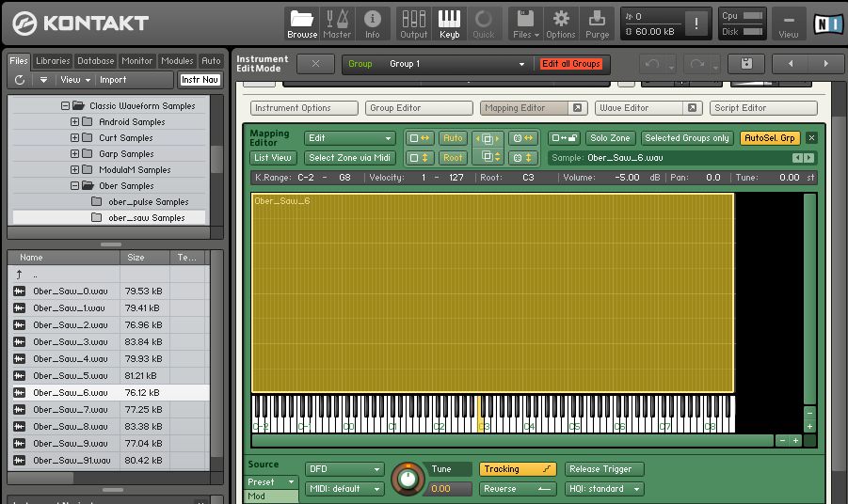Select previous sample arrow beside Ober_Saw_6.wav
Screen dimensions: 848x504
797,158
